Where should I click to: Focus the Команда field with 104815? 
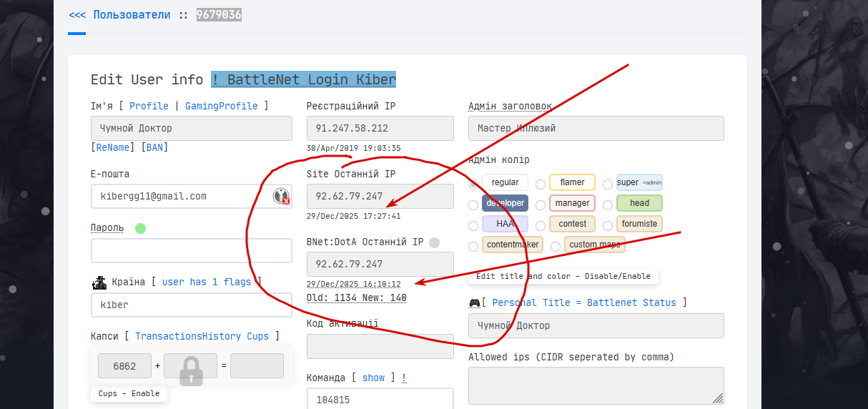click(380, 400)
